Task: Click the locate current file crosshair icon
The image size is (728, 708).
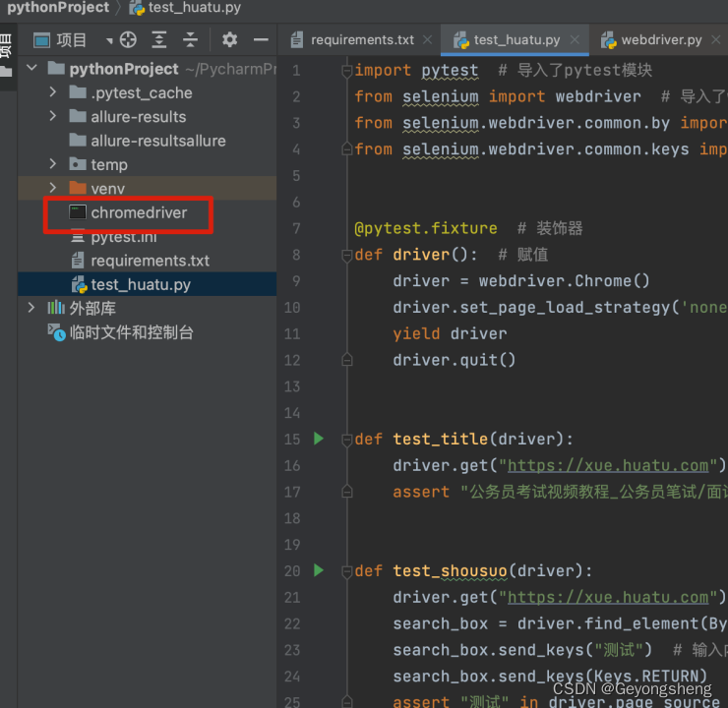Action: [x=128, y=40]
